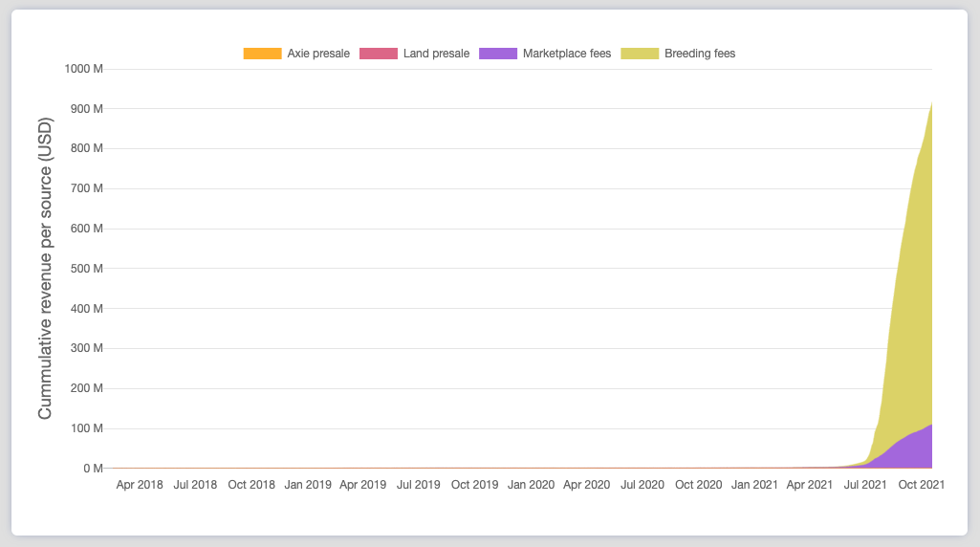This screenshot has height=547, width=980.
Task: Click the Land presale legend label
Action: click(x=436, y=54)
